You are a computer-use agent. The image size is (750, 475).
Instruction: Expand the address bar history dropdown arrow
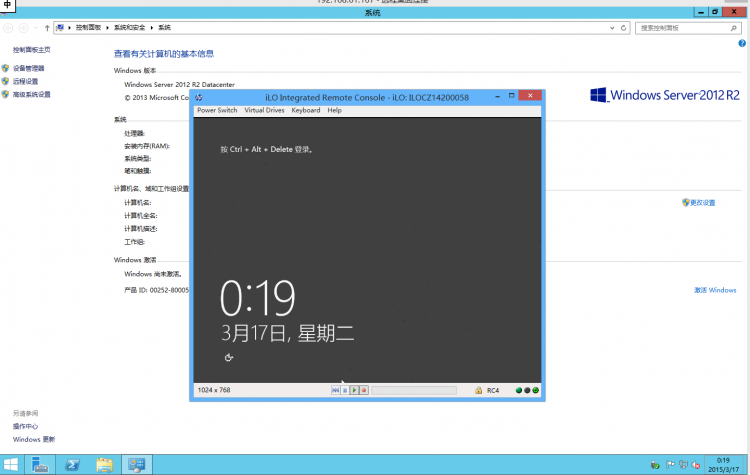[612, 28]
